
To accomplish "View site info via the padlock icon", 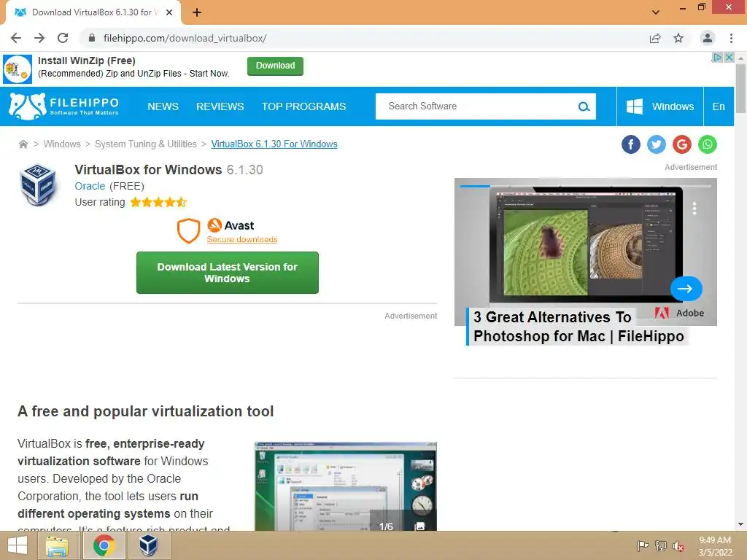I will click(92, 38).
